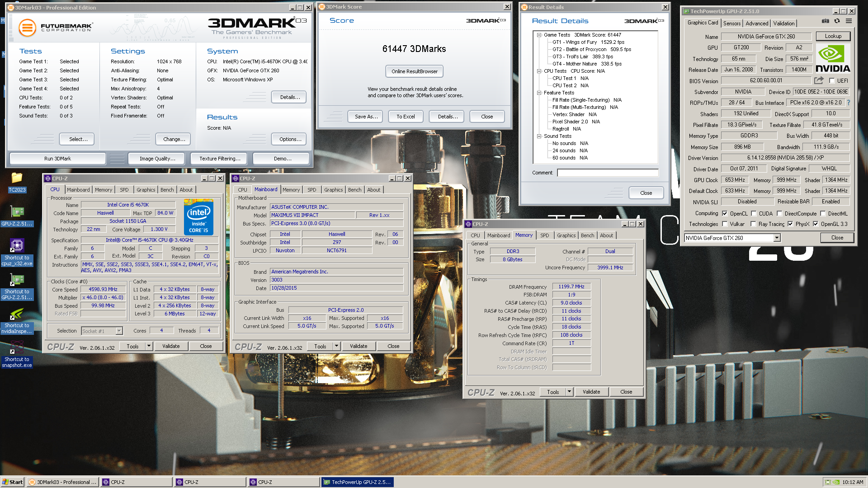
Task: Click the Bus Interface question mark icon
Action: pos(848,103)
